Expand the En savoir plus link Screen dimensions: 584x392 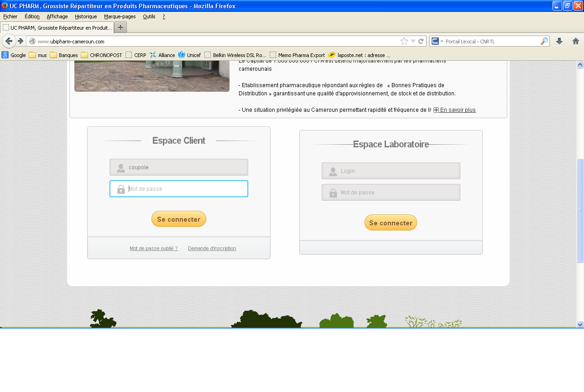[x=454, y=110]
